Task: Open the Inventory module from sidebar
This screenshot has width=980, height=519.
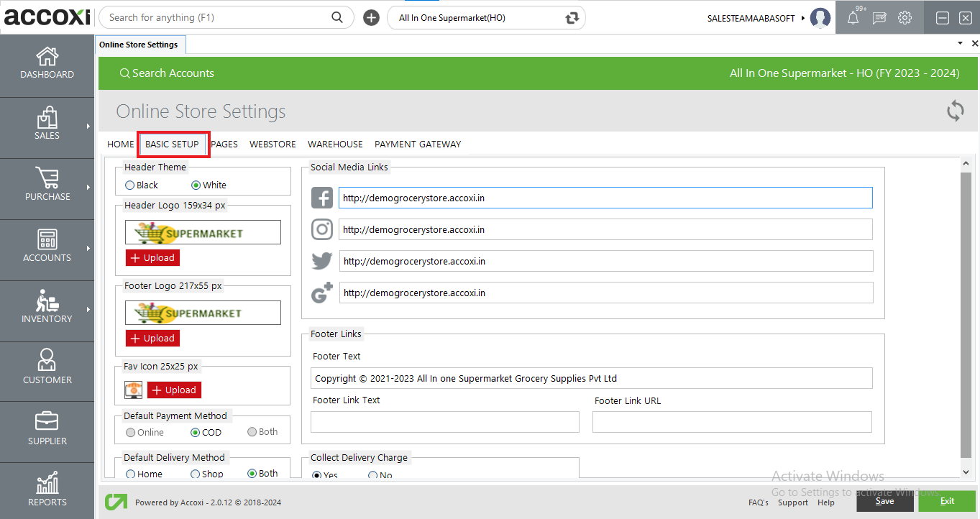Action: pos(47,309)
